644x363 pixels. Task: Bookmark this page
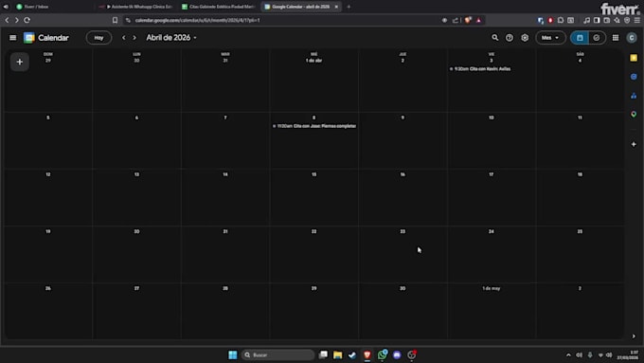point(115,20)
